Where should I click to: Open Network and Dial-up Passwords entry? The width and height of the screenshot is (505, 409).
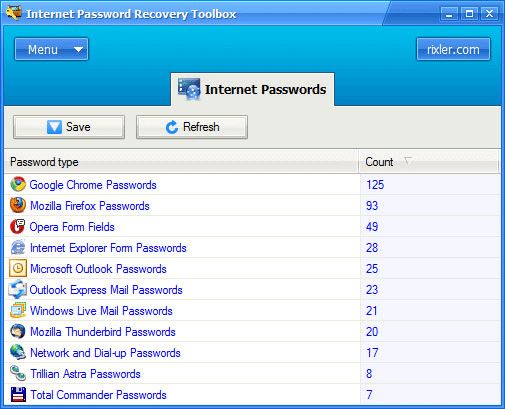[x=105, y=353]
